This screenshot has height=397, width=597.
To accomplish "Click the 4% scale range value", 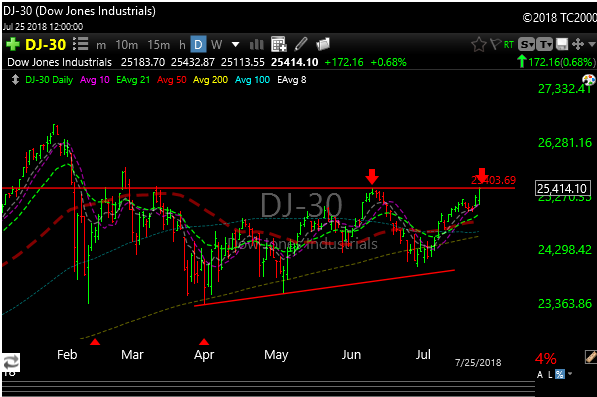I will coord(546,359).
